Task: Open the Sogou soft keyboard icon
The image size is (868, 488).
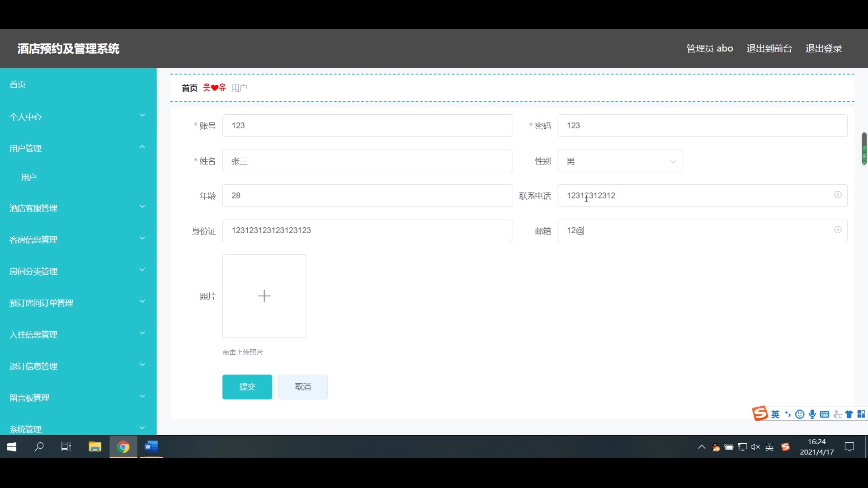Action: tap(825, 414)
